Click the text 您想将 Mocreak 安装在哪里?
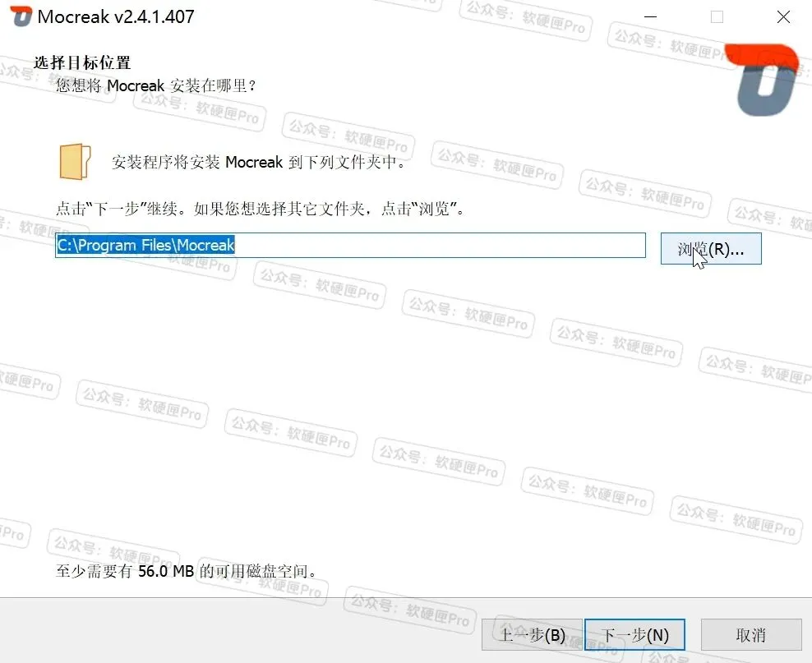This screenshot has width=812, height=663. tap(155, 85)
